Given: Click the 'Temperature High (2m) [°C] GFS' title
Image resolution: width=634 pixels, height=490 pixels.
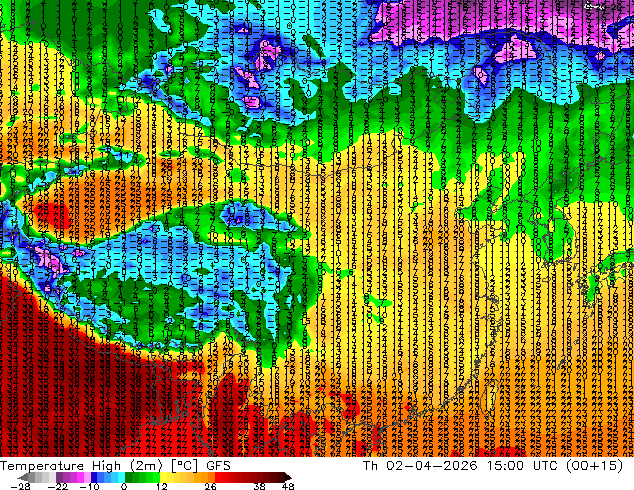Looking at the screenshot, I should tap(115, 466).
